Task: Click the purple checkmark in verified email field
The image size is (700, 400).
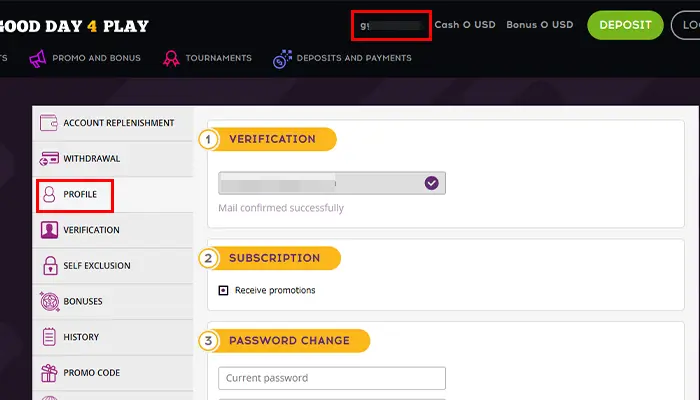Action: click(431, 183)
